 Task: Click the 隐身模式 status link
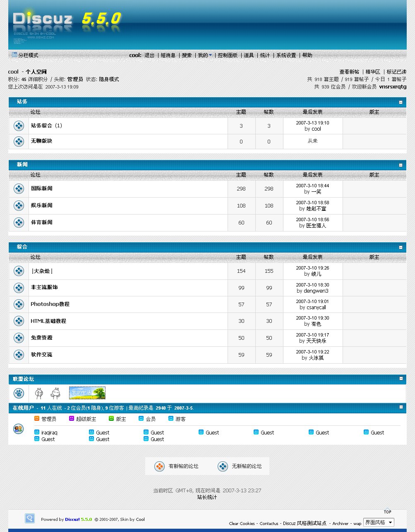(x=109, y=79)
